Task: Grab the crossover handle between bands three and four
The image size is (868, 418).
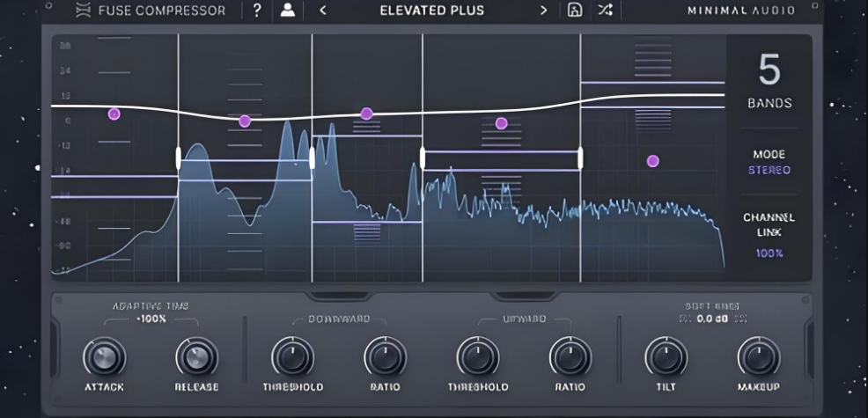Action: (x=423, y=158)
